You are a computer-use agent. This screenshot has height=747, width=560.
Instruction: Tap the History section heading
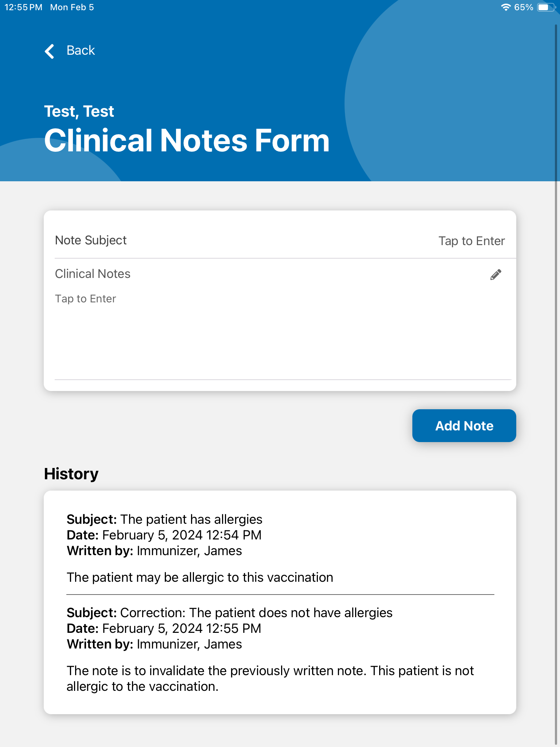71,474
